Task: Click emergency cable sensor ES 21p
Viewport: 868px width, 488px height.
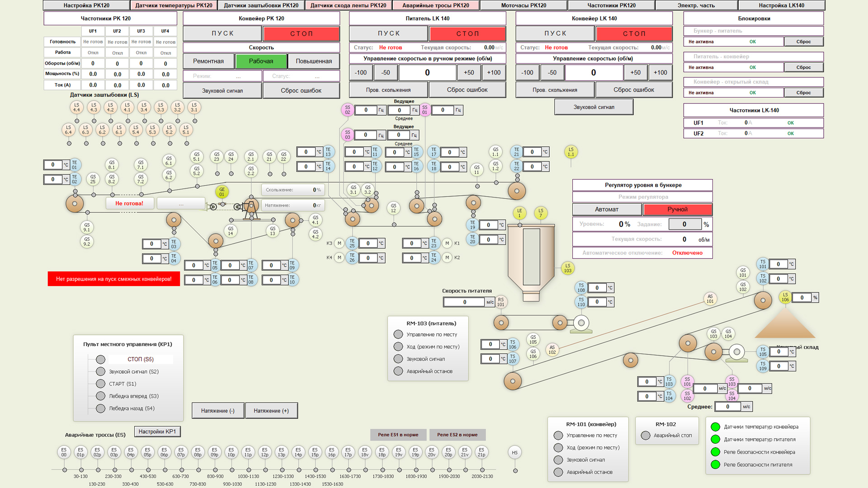Action: coord(481,452)
